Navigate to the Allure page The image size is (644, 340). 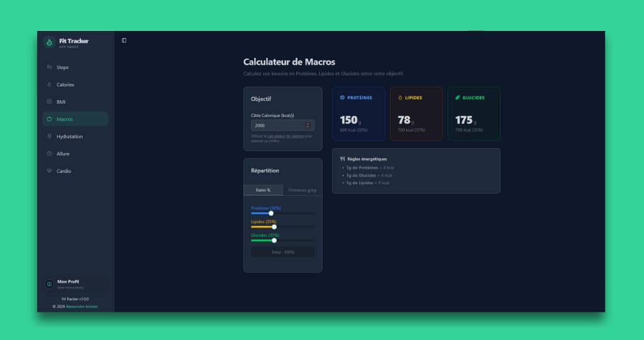(x=75, y=154)
